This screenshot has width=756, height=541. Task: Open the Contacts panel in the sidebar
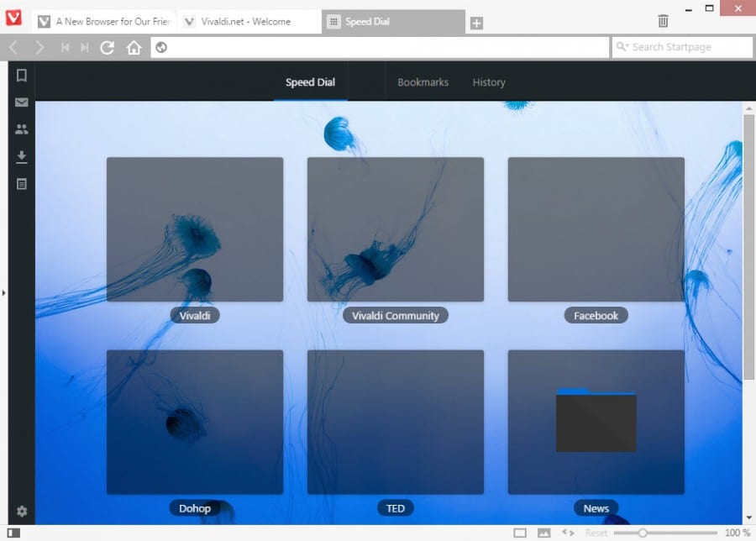pyautogui.click(x=20, y=129)
